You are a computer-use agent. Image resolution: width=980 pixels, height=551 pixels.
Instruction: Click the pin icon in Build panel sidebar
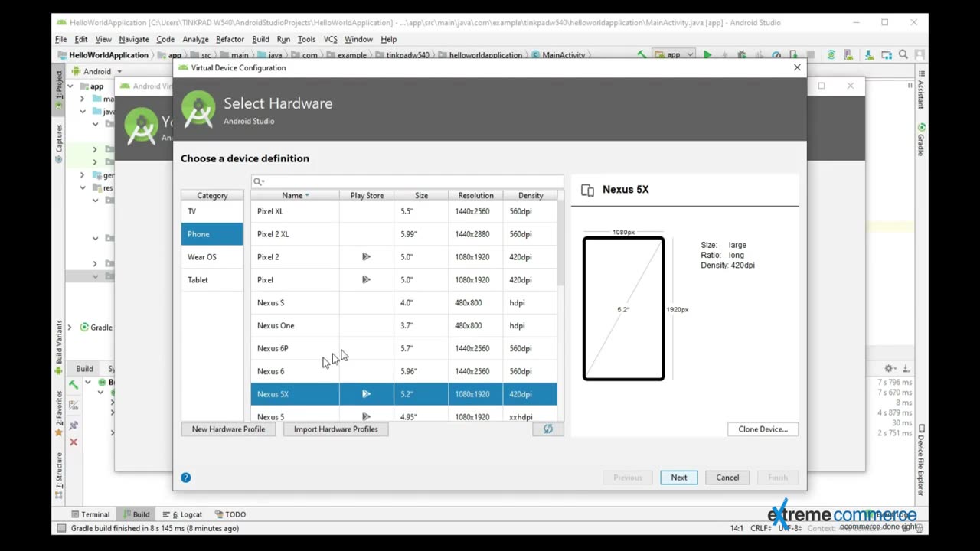point(73,425)
